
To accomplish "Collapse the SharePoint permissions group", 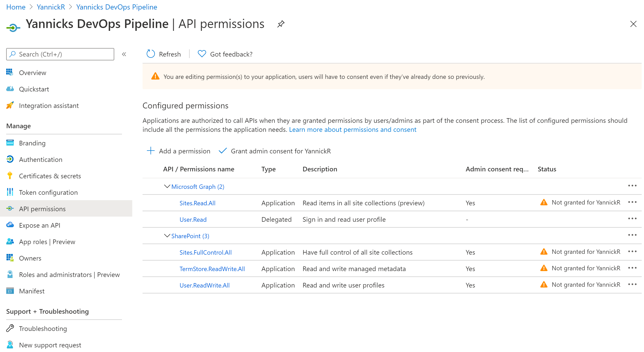I will 167,236.
